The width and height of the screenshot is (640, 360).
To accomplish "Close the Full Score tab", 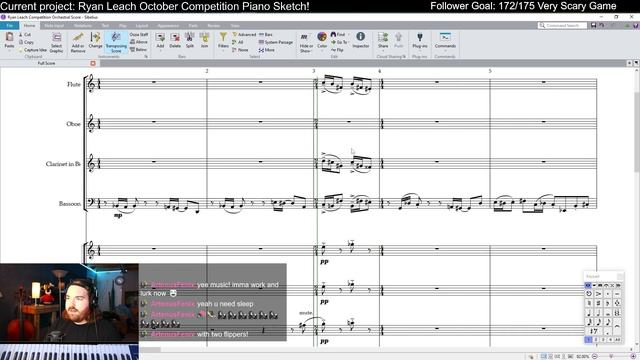I will 93,63.
